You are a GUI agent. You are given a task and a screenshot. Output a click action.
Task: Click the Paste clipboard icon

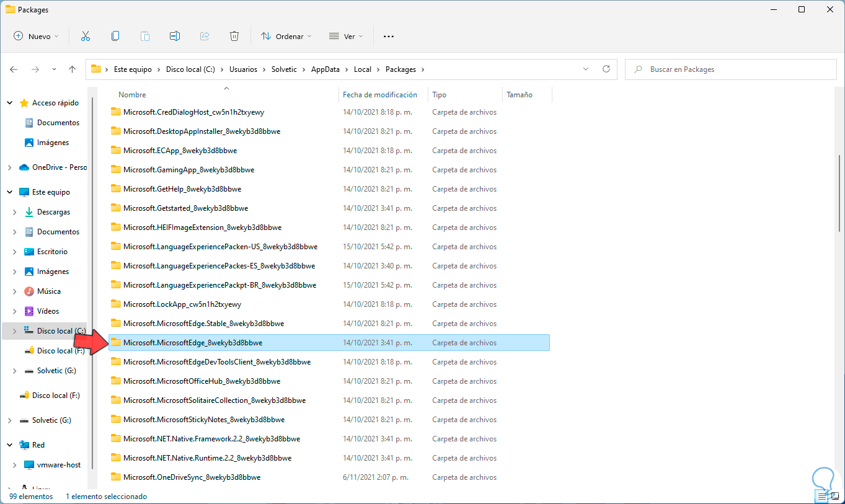tap(145, 36)
